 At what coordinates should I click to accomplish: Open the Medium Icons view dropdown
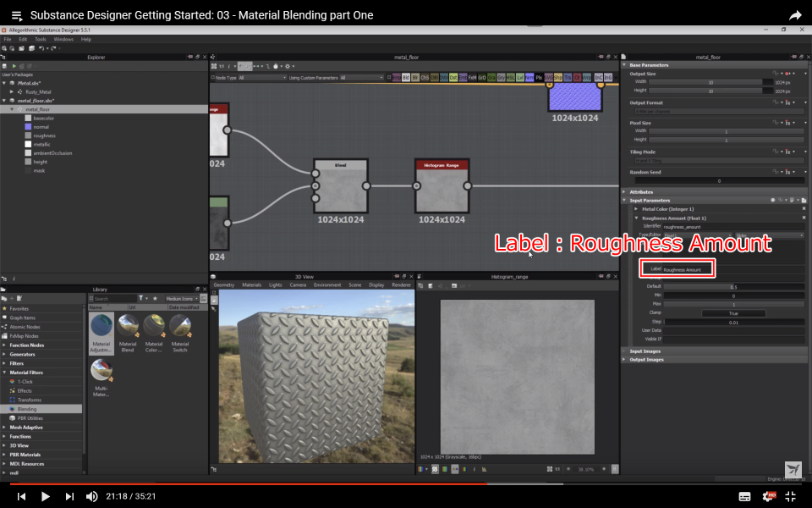click(x=182, y=299)
